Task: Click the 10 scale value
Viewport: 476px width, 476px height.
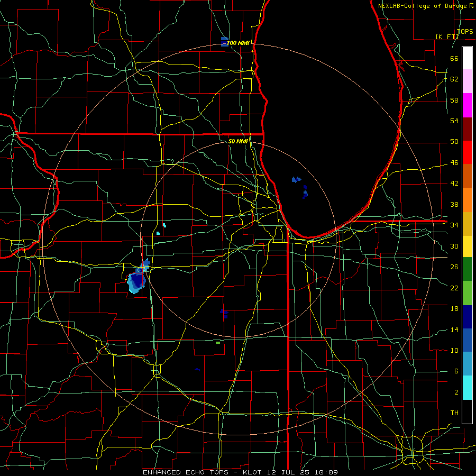Action: pos(454,350)
